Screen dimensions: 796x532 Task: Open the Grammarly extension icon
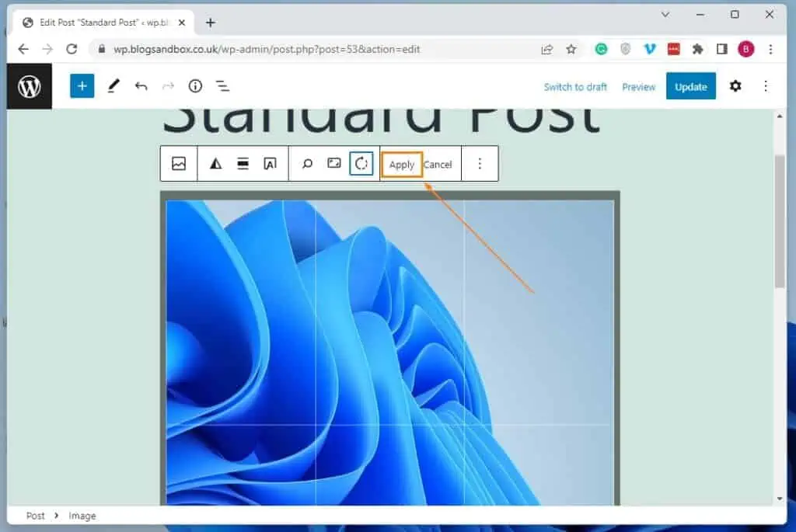(601, 49)
